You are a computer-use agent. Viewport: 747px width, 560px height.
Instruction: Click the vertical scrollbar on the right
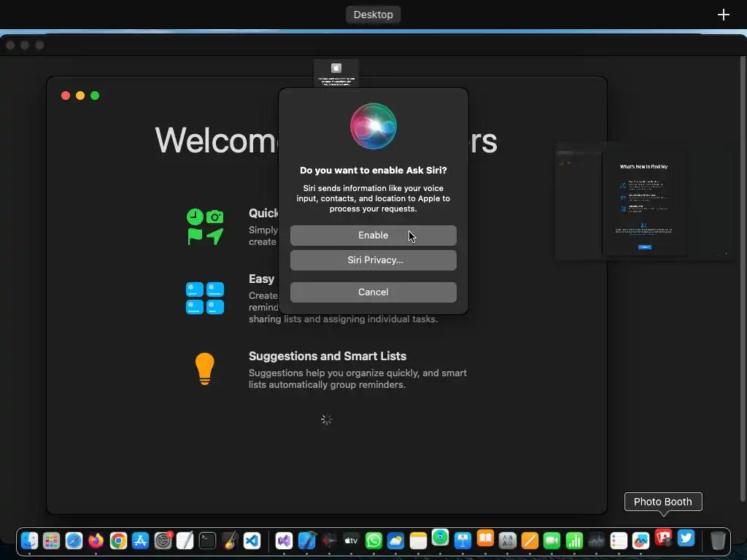[x=743, y=279]
